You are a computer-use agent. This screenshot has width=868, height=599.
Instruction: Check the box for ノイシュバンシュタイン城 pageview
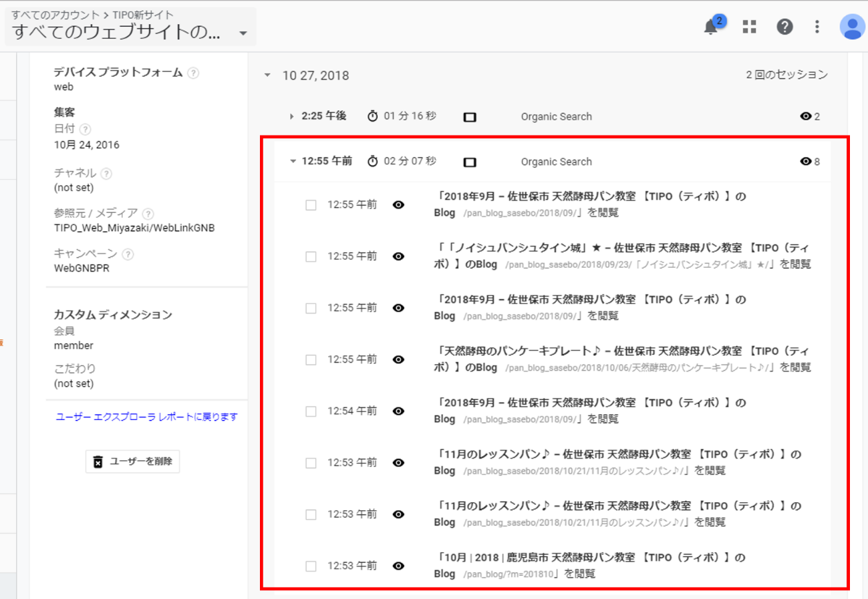pyautogui.click(x=311, y=256)
